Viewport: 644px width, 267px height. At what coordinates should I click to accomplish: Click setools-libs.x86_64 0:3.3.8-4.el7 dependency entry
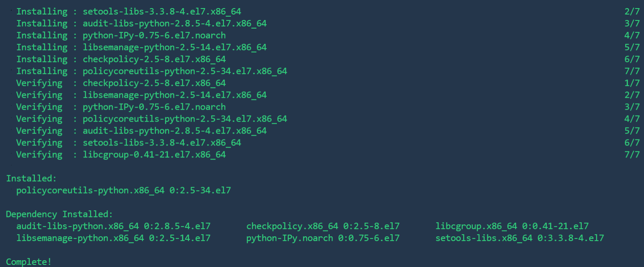[520, 238]
